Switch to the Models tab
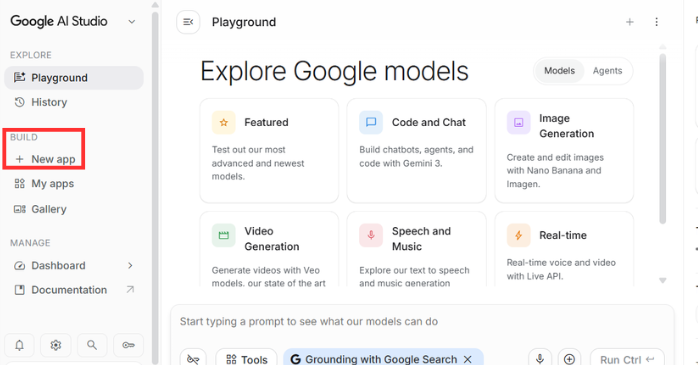Screen dimensions: 698x365 [x=560, y=71]
